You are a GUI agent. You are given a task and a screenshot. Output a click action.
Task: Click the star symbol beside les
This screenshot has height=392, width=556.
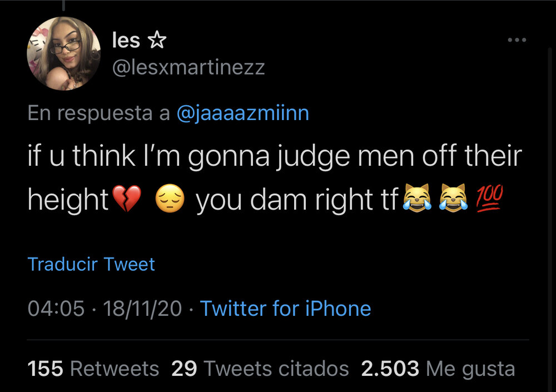pyautogui.click(x=157, y=39)
